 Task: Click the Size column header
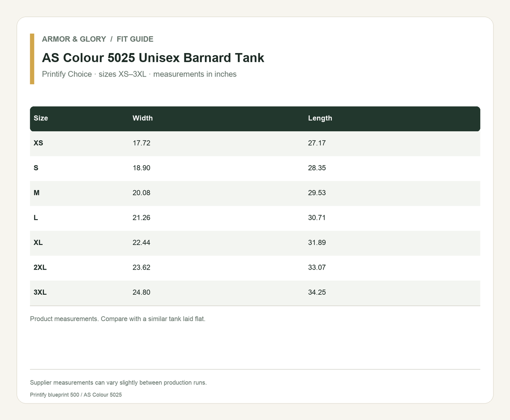pyautogui.click(x=41, y=118)
